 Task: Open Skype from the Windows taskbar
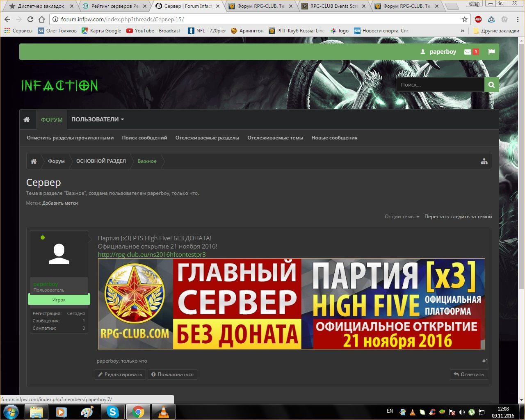(112, 412)
